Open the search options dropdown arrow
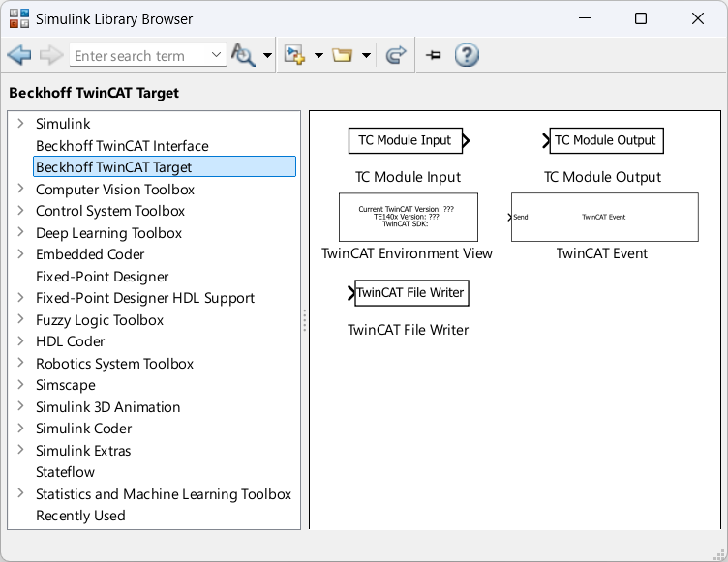 tap(267, 56)
